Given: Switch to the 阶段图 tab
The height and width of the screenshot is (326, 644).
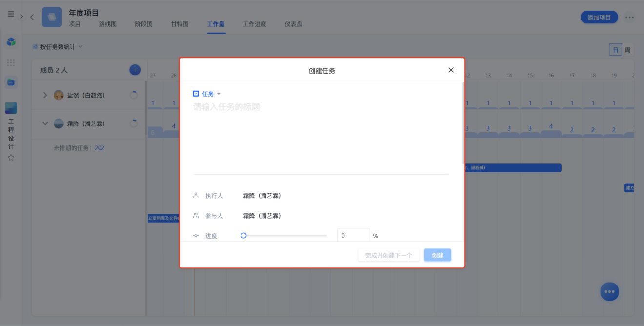Looking at the screenshot, I should coord(144,24).
